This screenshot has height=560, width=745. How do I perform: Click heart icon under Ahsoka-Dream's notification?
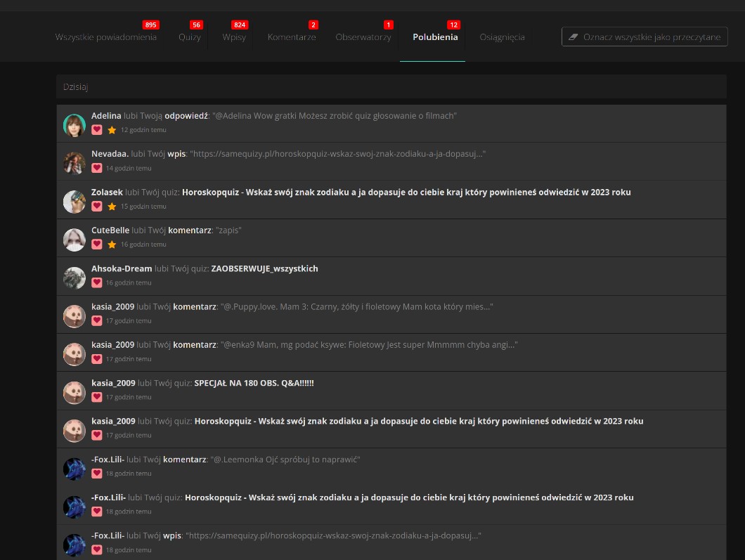[x=97, y=282]
